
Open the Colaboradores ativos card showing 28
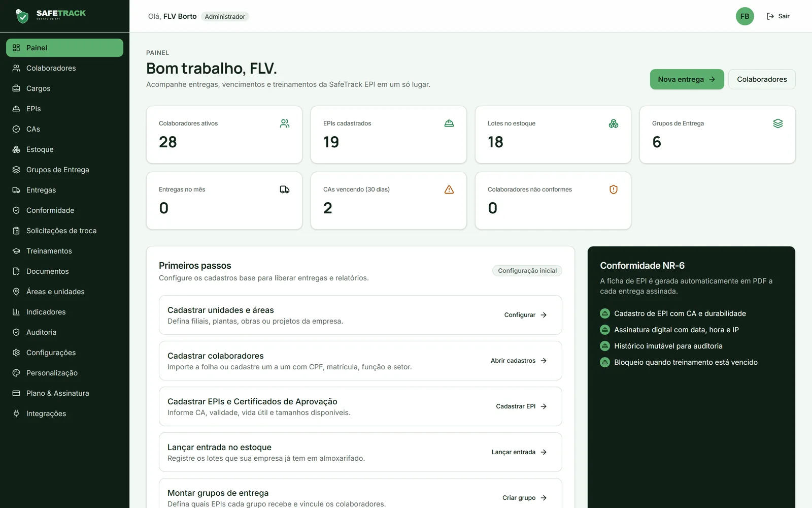tap(224, 135)
